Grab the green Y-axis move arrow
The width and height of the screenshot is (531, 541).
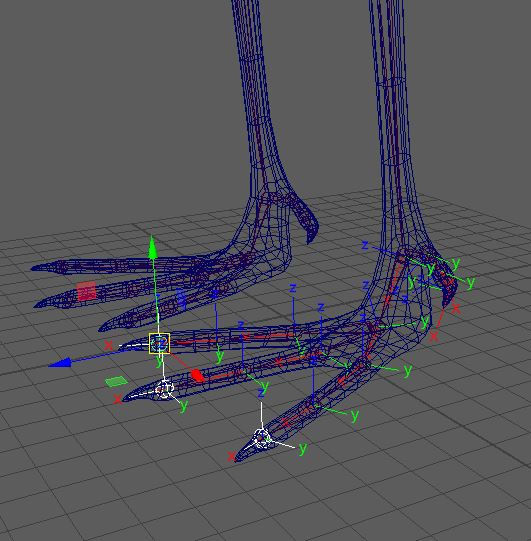tap(153, 247)
